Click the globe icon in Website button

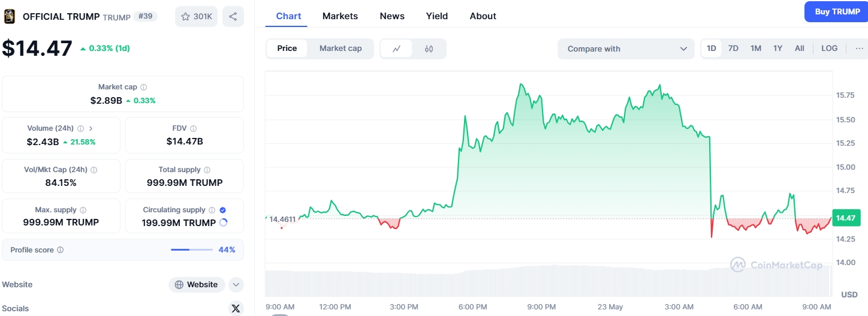tap(179, 285)
